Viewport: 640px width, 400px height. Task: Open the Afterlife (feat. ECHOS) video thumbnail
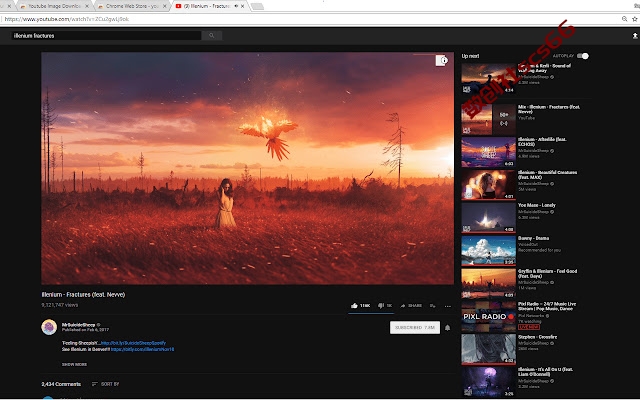[488, 152]
